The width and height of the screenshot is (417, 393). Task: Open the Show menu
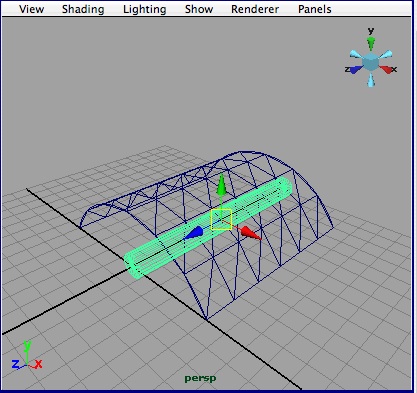point(199,9)
